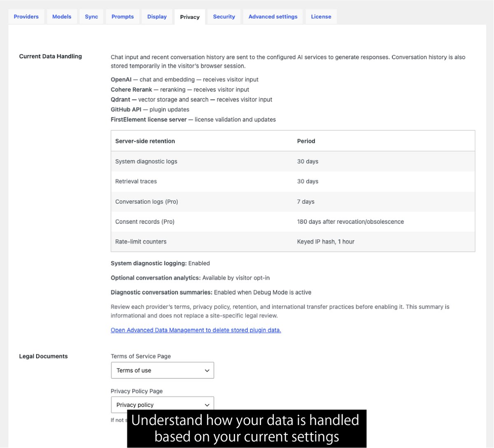Switch to the Security tab
Viewport: 494px width, 448px height.
tap(224, 16)
